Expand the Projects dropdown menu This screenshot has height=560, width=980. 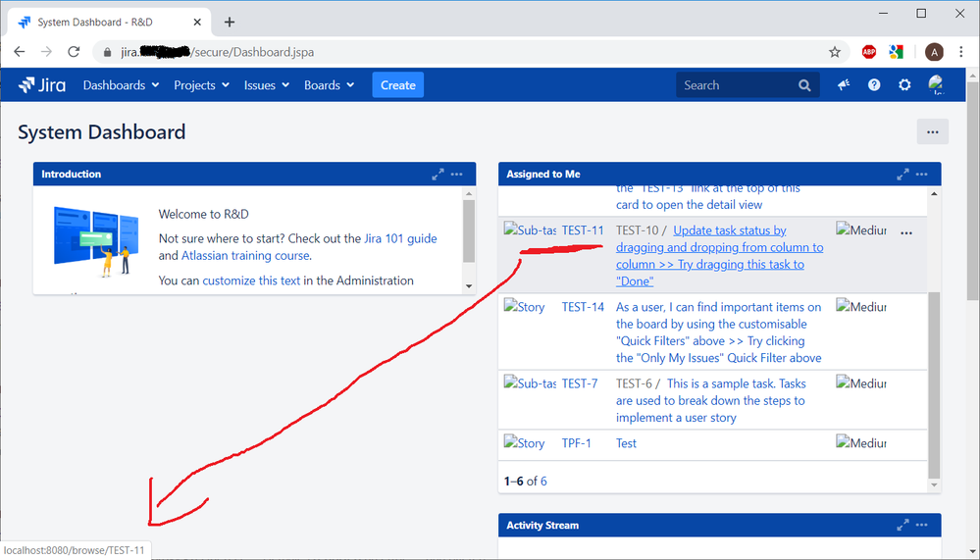click(202, 85)
